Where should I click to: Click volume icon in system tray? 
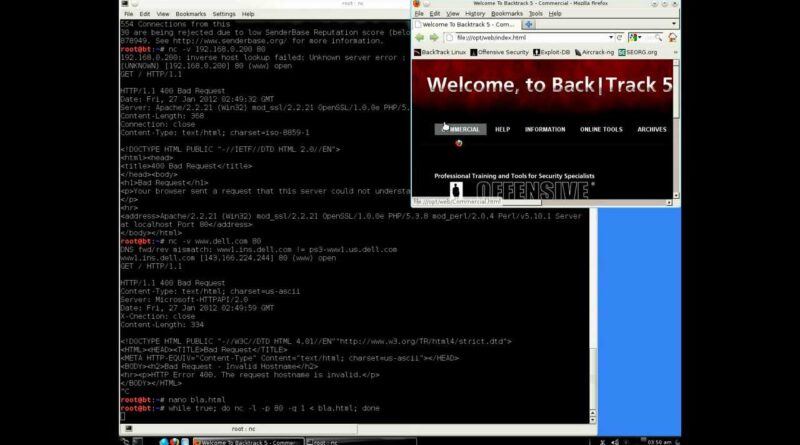click(615, 442)
